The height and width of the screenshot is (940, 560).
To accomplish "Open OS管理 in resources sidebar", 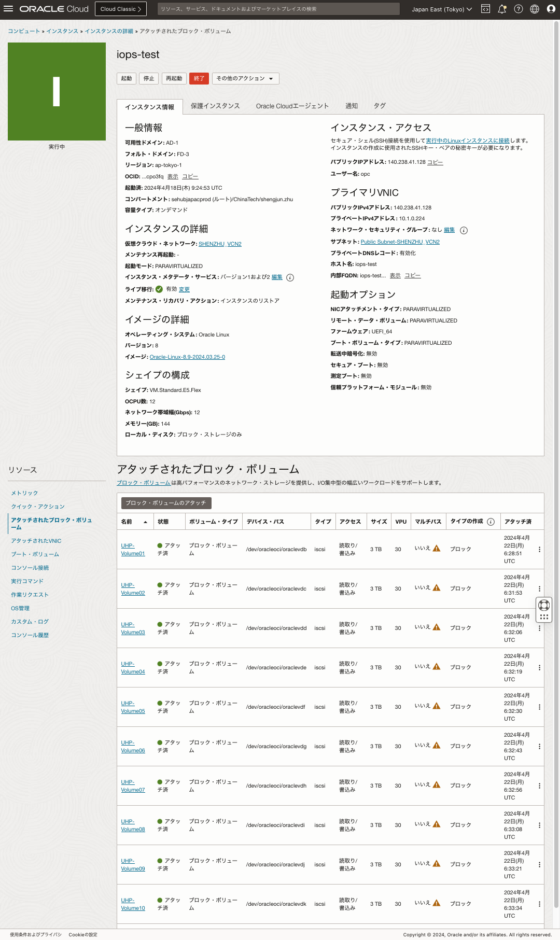I will 20,608.
